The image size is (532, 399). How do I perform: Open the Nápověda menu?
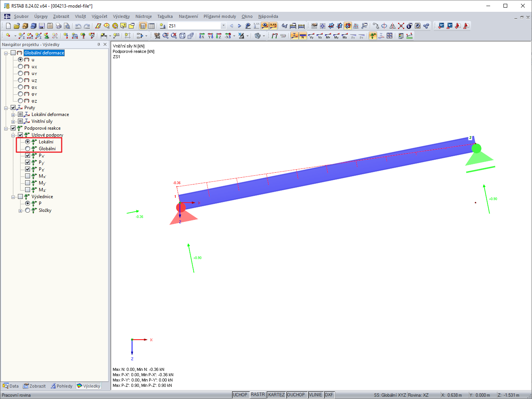[x=268, y=16]
